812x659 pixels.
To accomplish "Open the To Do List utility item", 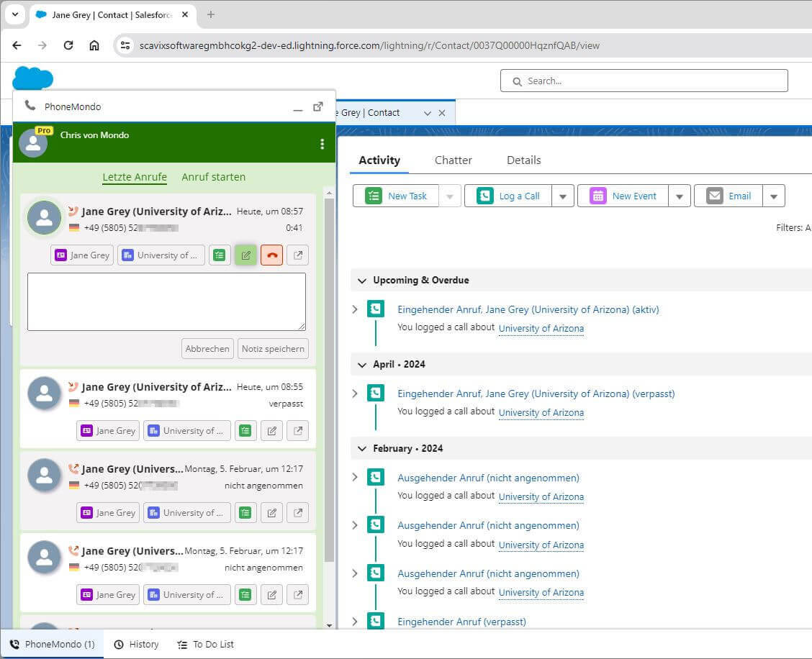I will [205, 644].
